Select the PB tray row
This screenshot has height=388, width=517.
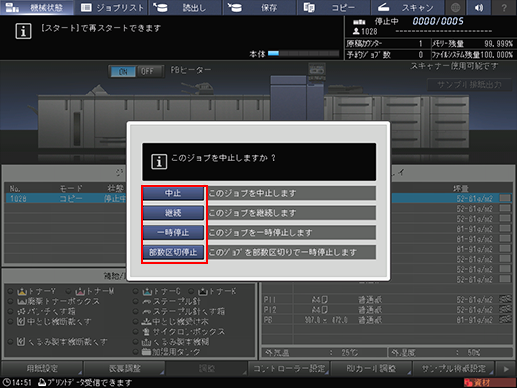pyautogui.click(x=387, y=320)
